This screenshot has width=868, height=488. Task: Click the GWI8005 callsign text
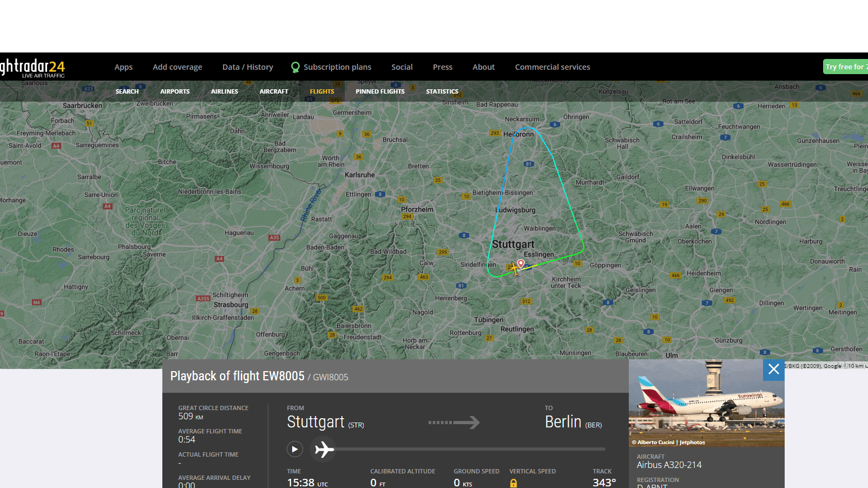331,377
